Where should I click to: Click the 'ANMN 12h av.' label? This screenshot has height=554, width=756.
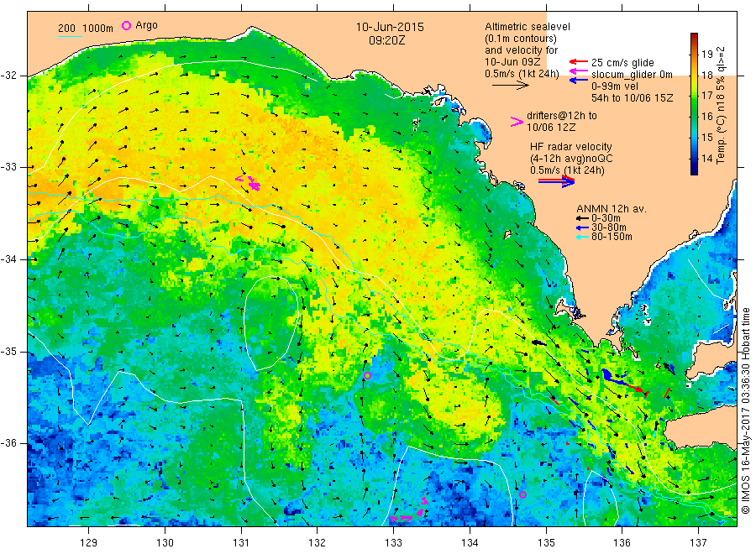pyautogui.click(x=612, y=209)
